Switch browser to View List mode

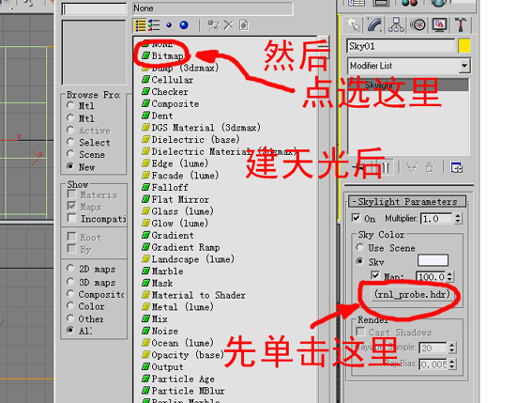pos(140,25)
